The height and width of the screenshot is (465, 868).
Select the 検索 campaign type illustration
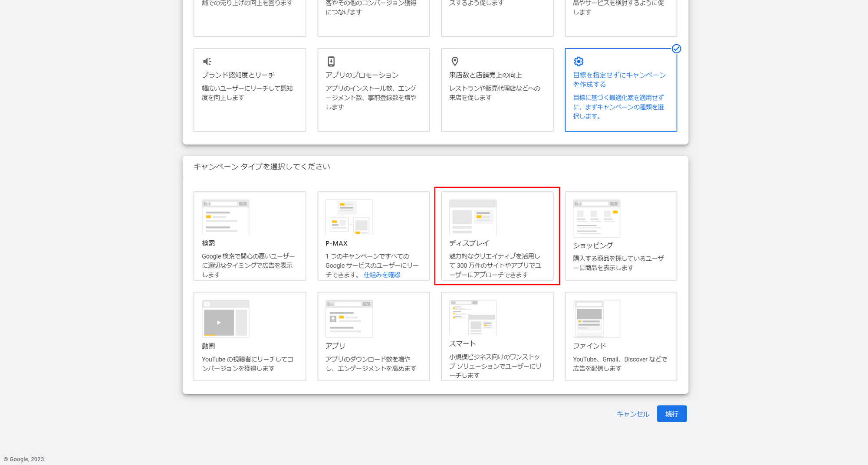[x=226, y=217]
